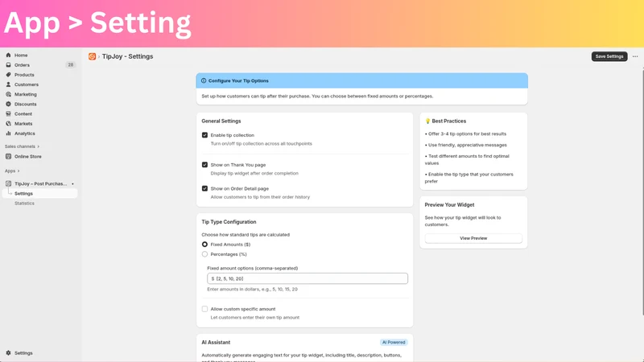
Task: Select the Fixed Amounts ($) radio button
Action: 204,245
